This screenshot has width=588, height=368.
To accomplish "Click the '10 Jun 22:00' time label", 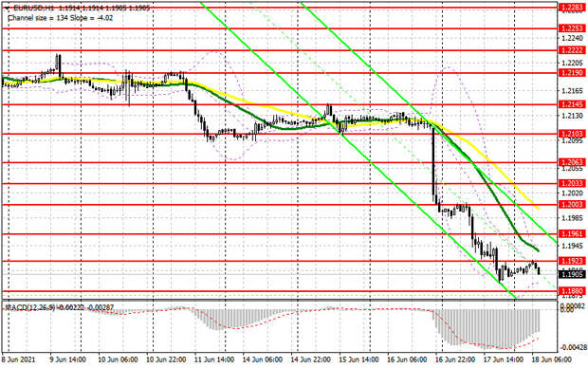I will coord(166,359).
